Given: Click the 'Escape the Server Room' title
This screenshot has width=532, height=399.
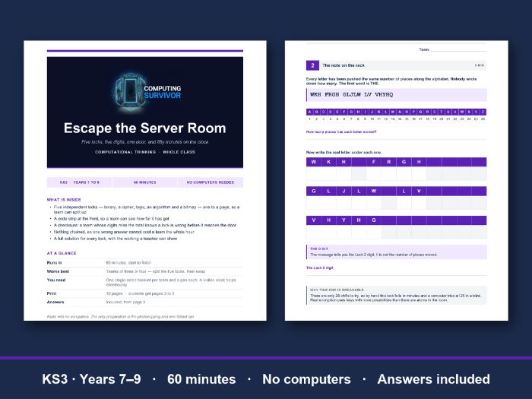Looking at the screenshot, I should pyautogui.click(x=145, y=128).
